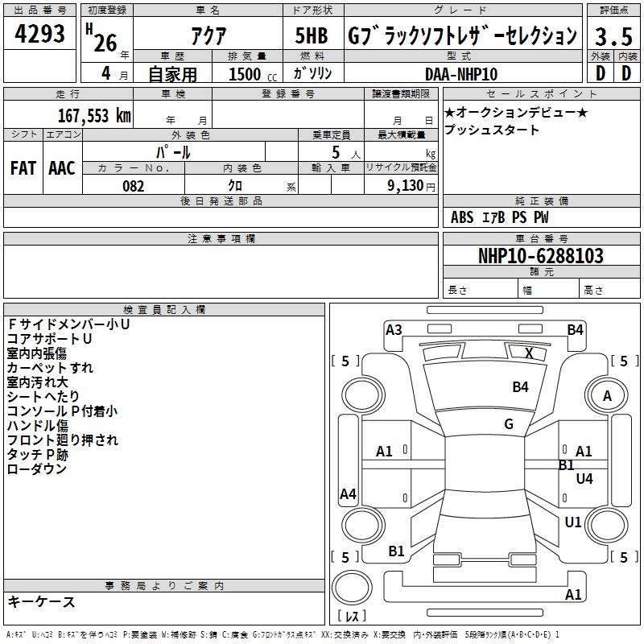Select the U4 mark on right door
The height and width of the screenshot is (644, 644).
coord(584,478)
